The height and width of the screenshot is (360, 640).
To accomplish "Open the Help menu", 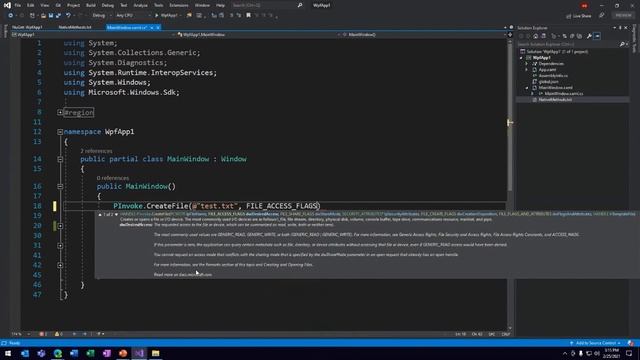I will (220, 5).
